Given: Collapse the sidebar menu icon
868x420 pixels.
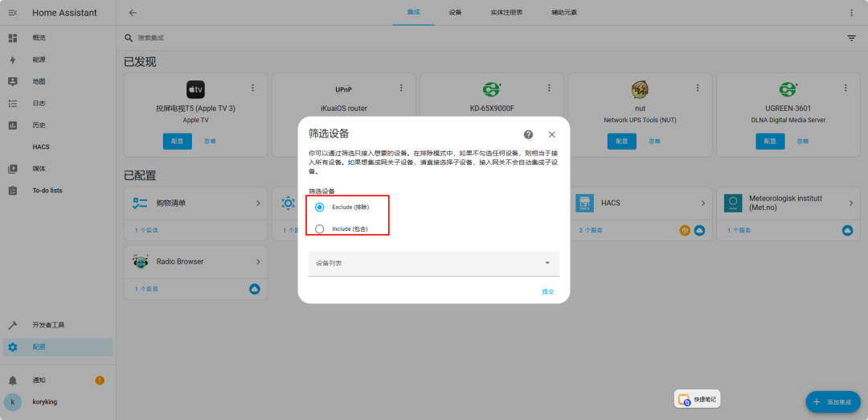Looking at the screenshot, I should pyautogui.click(x=13, y=13).
